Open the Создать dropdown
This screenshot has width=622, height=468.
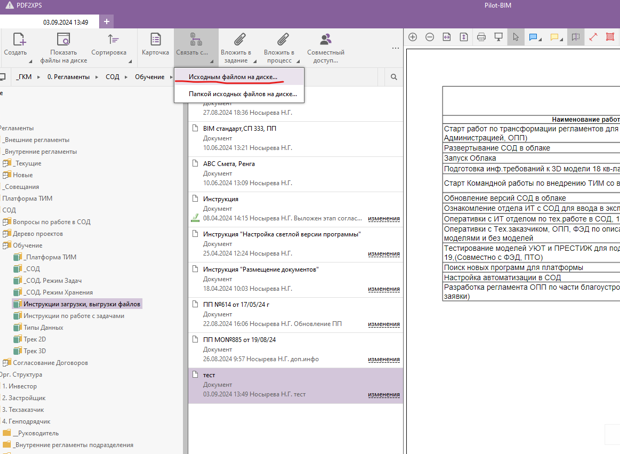click(x=16, y=45)
